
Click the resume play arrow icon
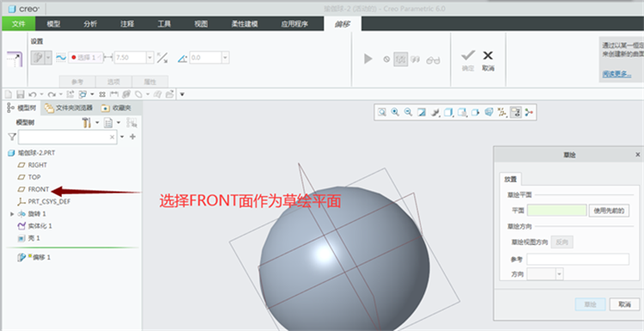368,58
